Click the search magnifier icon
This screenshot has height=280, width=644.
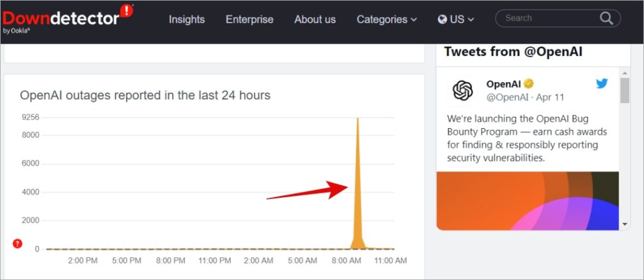click(606, 18)
